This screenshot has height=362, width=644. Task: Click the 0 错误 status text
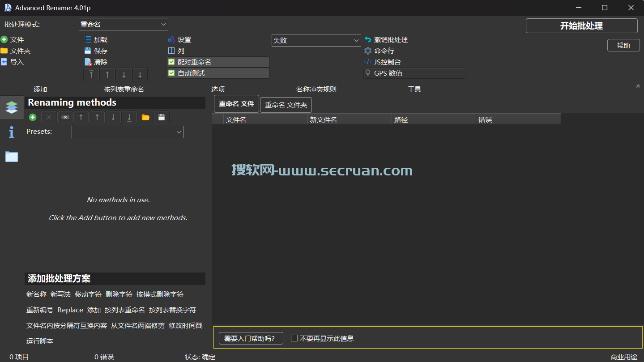coord(104,357)
